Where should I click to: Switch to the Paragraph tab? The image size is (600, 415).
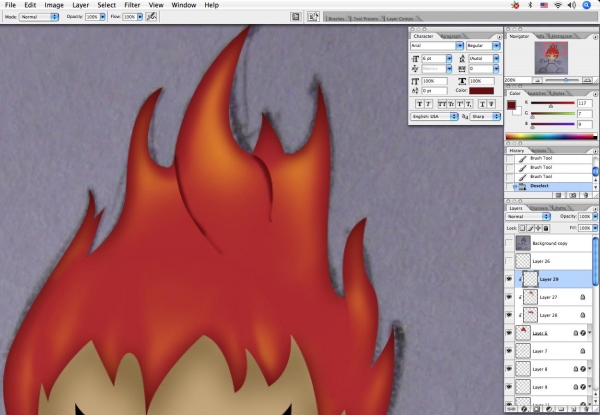[451, 36]
